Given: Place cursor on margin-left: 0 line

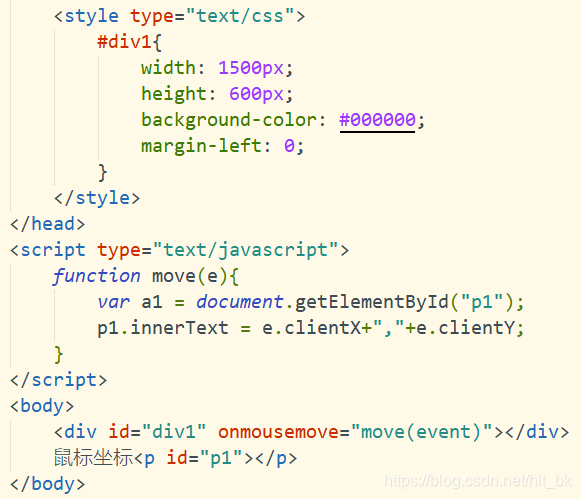Looking at the screenshot, I should pos(222,146).
